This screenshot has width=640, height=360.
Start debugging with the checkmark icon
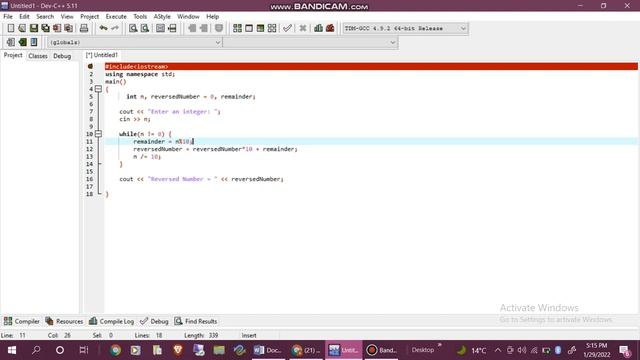coord(287,28)
